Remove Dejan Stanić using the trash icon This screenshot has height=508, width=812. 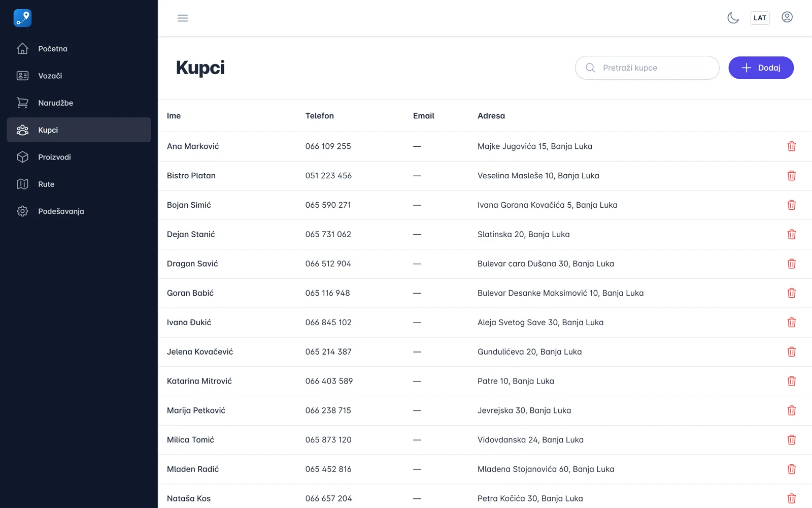791,234
